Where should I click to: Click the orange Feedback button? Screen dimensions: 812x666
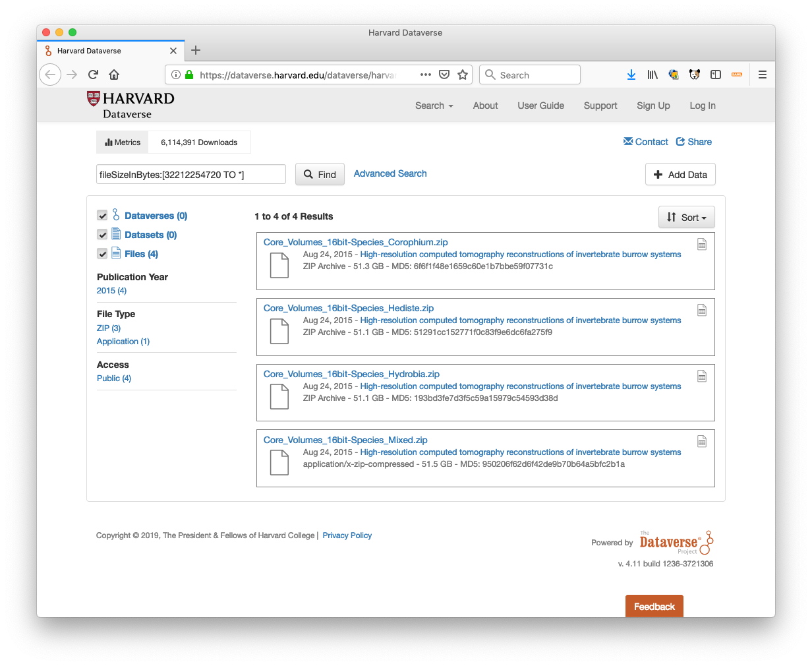(x=654, y=606)
